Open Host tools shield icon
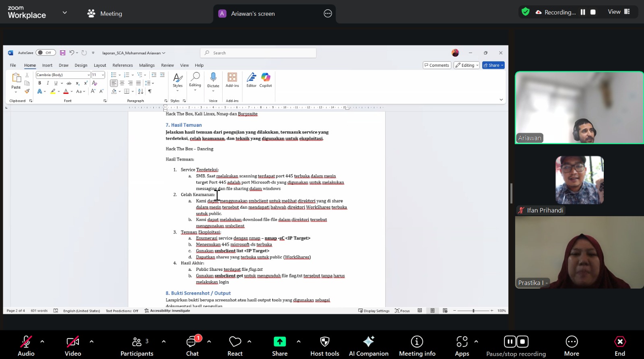The image size is (644, 359). point(324,346)
